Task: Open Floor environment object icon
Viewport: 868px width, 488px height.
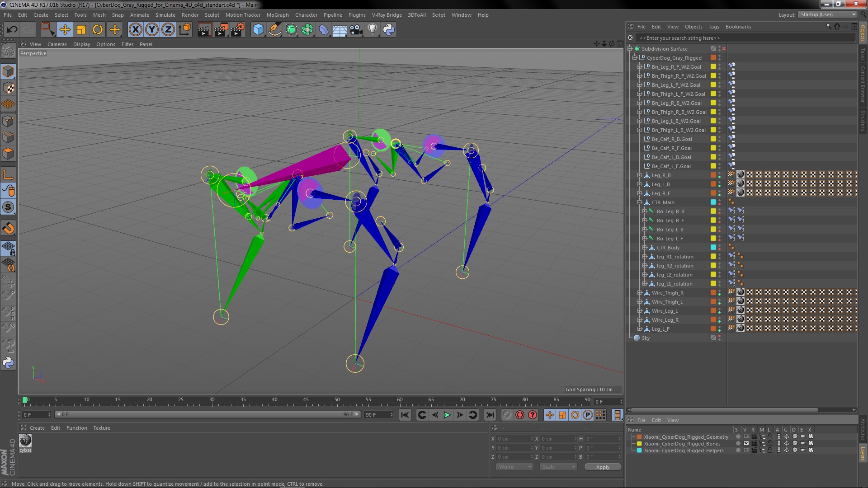Action: pyautogui.click(x=340, y=30)
